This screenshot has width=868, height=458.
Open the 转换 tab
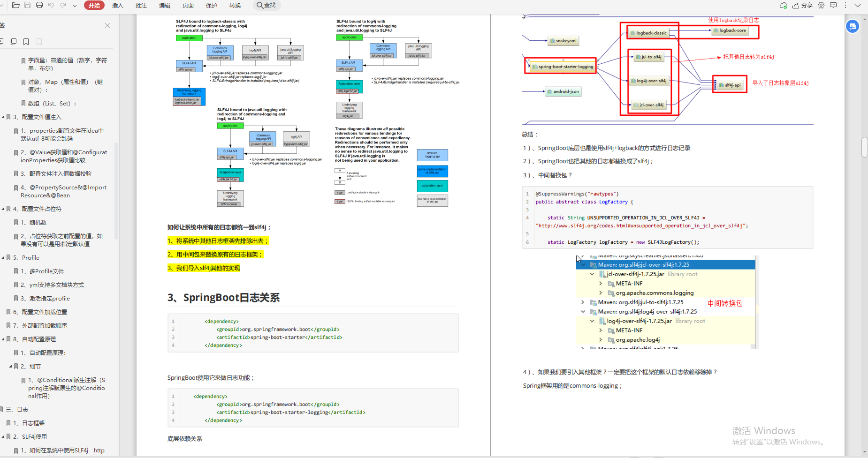[x=235, y=5]
